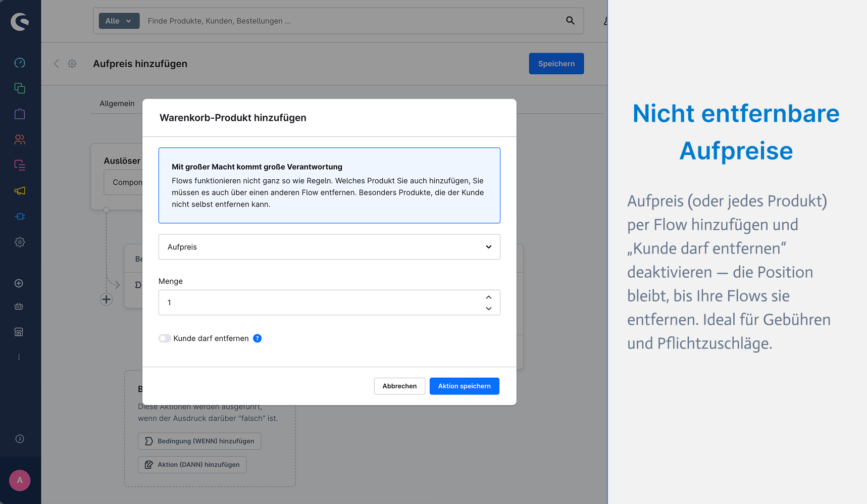Click the search magnifier icon

(570, 21)
